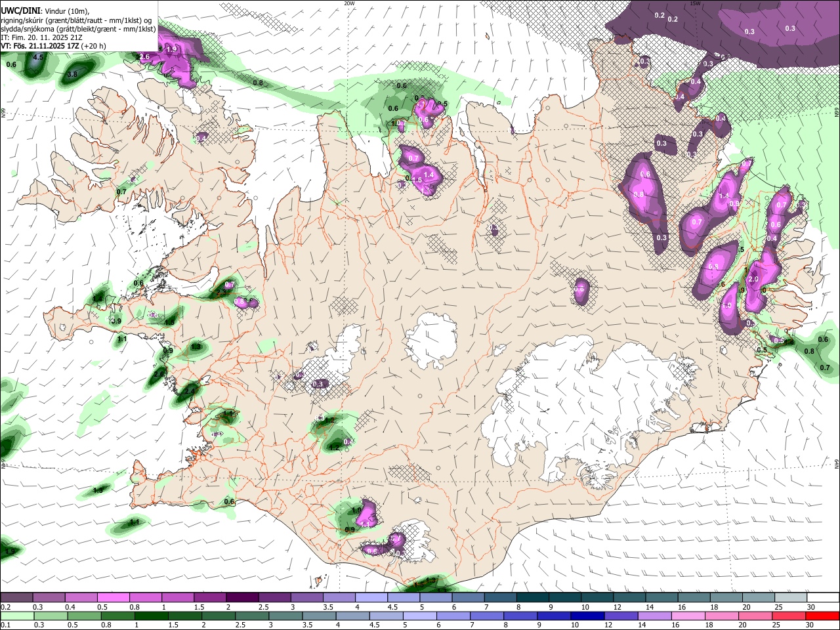Select the 'slydda/snjókoma' legend description line
Image resolution: width=840 pixels, height=630 pixels.
point(78,30)
